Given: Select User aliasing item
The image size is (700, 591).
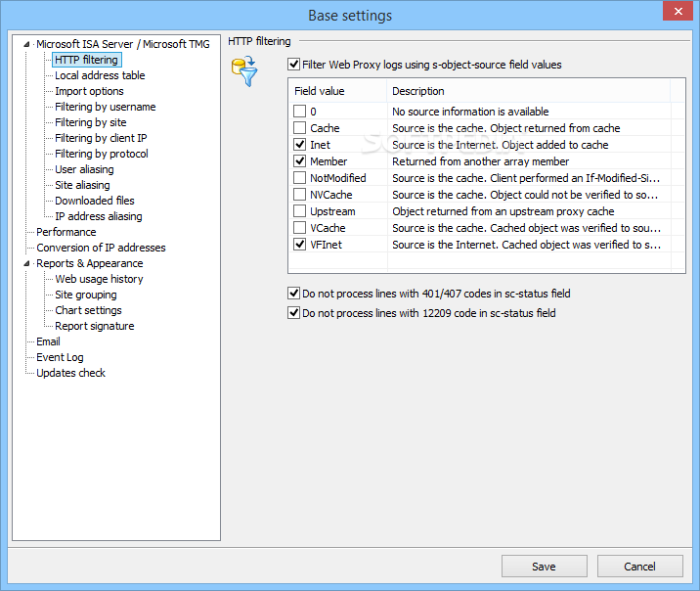Looking at the screenshot, I should (x=84, y=169).
